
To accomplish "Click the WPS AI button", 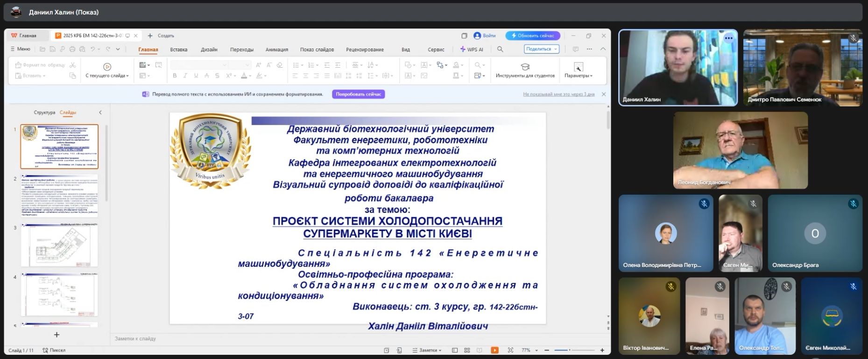I will pos(472,49).
